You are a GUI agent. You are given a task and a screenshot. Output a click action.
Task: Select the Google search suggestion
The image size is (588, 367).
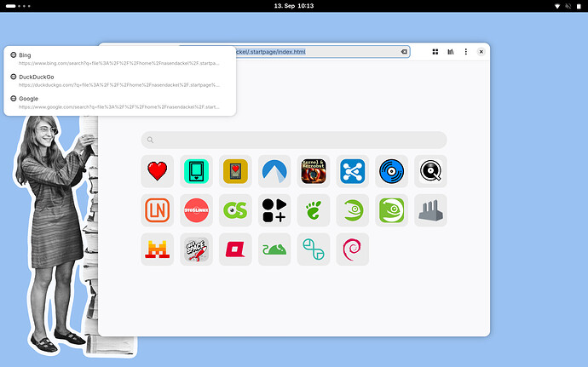click(120, 102)
